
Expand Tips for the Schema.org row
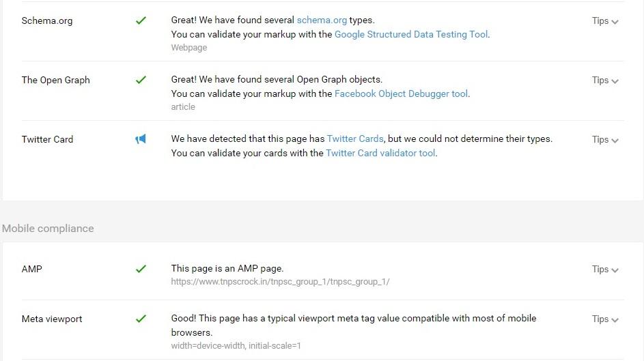[x=605, y=21]
